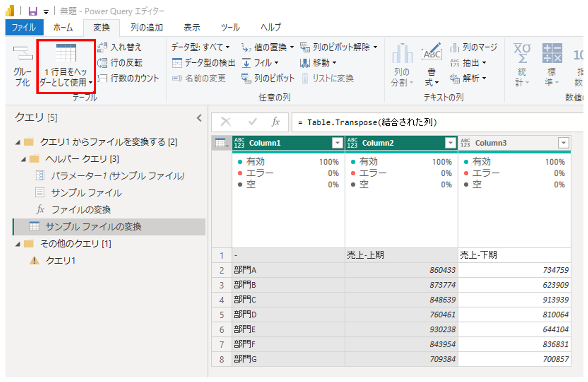Open the ヘルプ tab
The image size is (588, 382).
click(270, 27)
